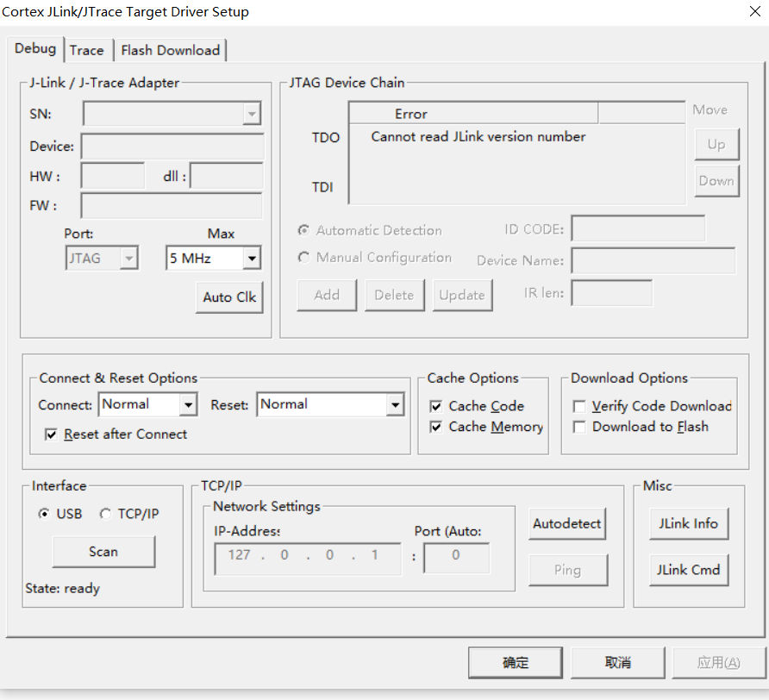The height and width of the screenshot is (700, 769).
Task: Open JLink Cmd
Action: coord(689,570)
